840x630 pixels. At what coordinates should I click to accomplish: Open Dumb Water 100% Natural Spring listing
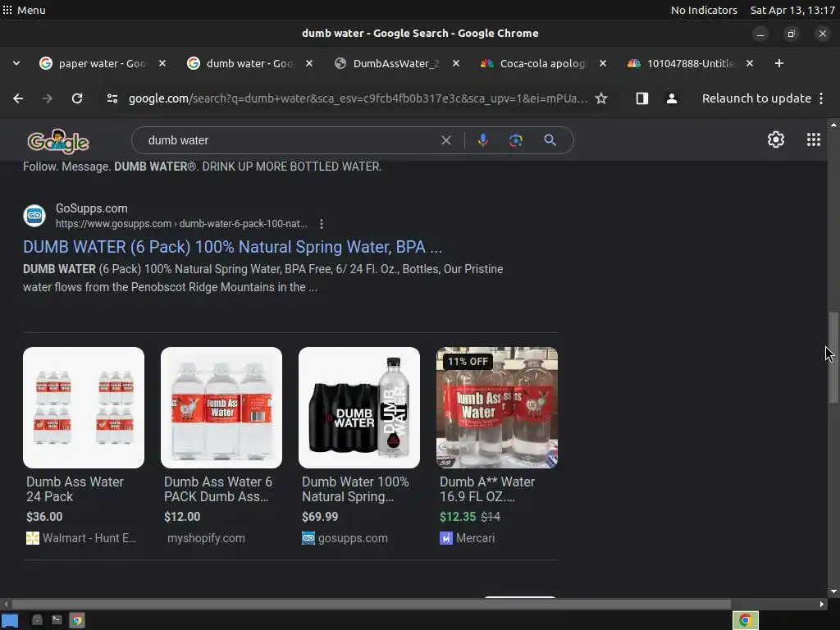coord(355,489)
